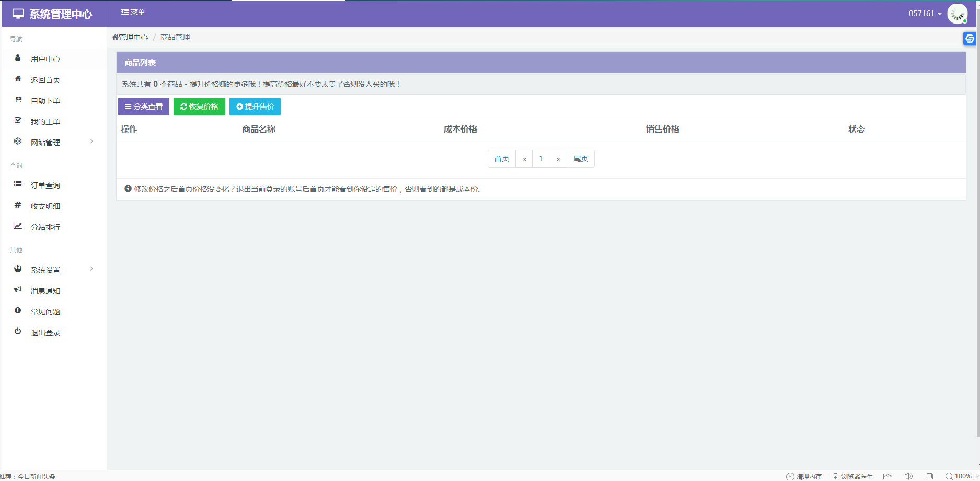The image size is (980, 481).
Task: Click the 自助下单 shopping cart icon
Action: pyautogui.click(x=18, y=100)
